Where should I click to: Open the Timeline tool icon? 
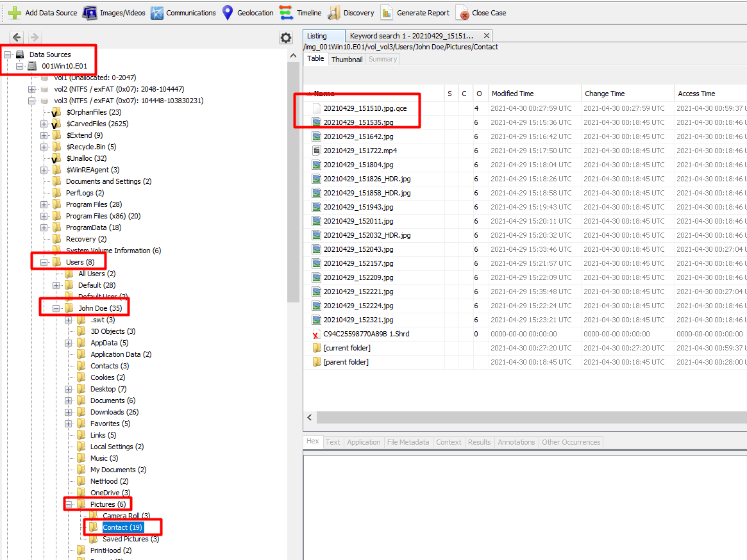point(286,13)
